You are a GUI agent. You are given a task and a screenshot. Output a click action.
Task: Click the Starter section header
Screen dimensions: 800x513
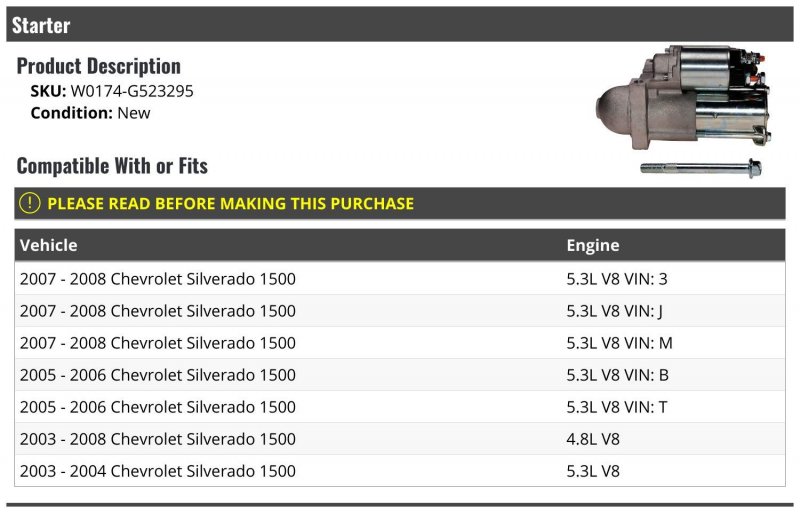pos(41,25)
